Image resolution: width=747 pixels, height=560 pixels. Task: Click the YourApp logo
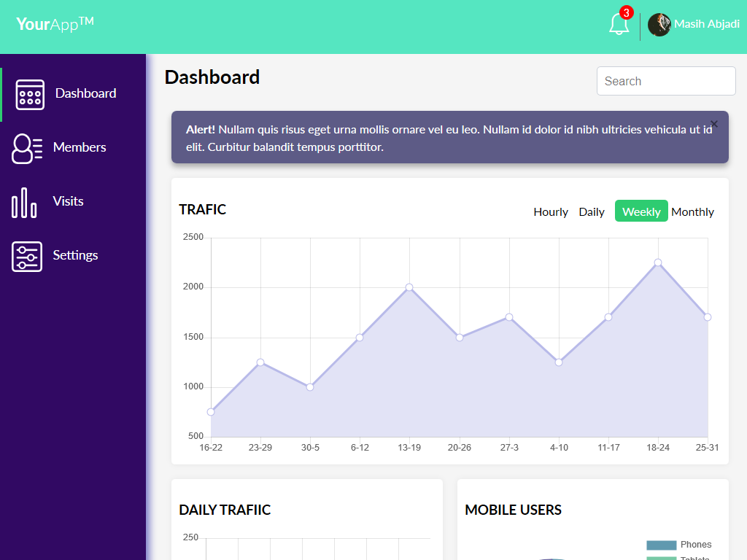(x=55, y=23)
